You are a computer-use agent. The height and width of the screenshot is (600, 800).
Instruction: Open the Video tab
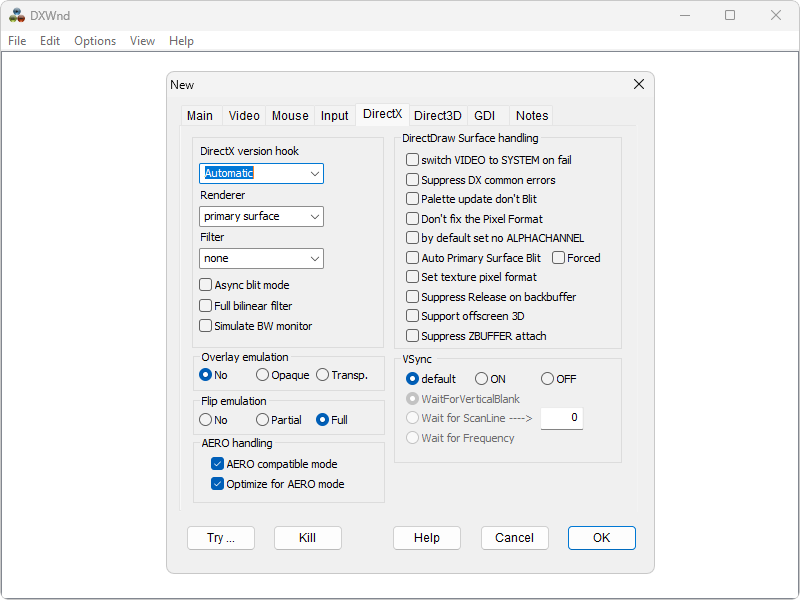click(x=244, y=116)
